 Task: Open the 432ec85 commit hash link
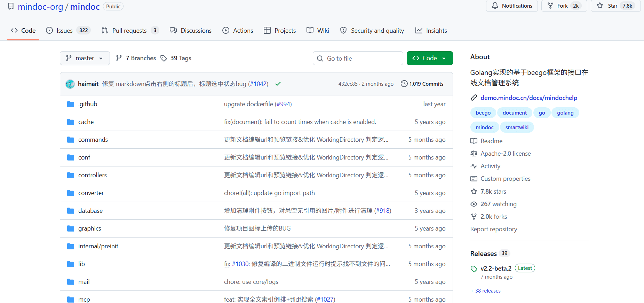(x=348, y=84)
